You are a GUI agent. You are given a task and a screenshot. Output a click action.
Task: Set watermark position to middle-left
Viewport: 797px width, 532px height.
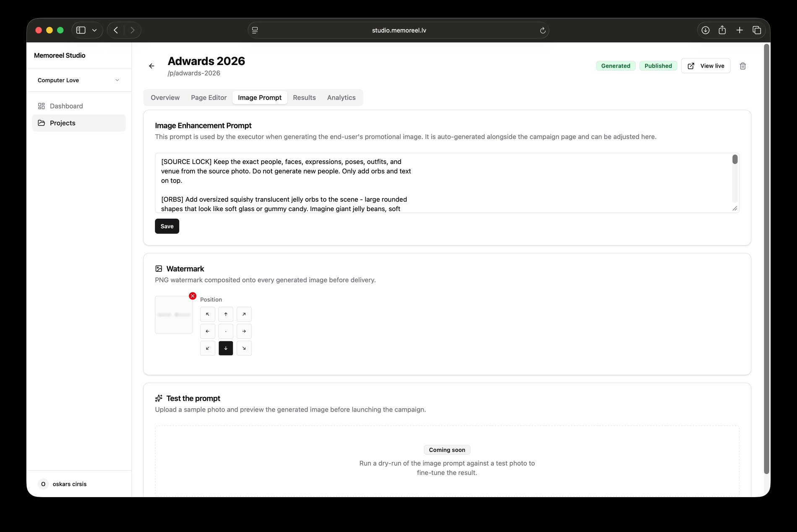coord(208,331)
